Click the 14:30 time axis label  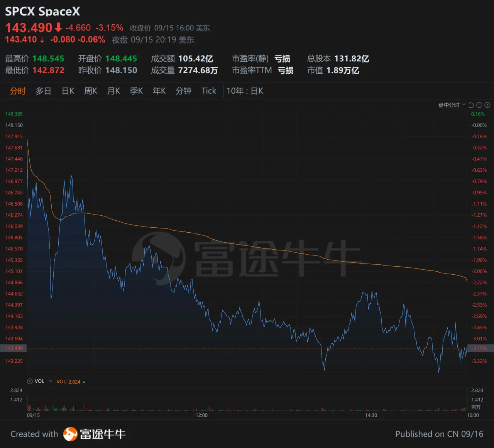[371, 415]
